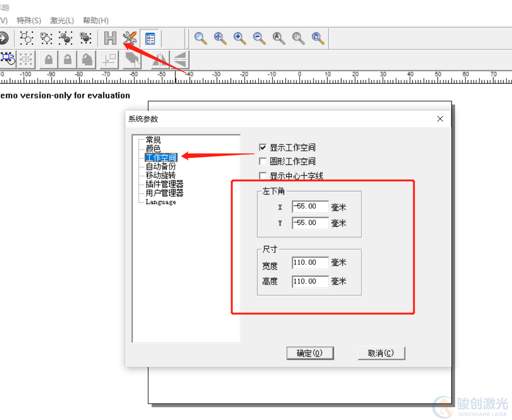Screen dimensions: 512x420
Task: Select 常规 in the settings tree
Action: coord(153,140)
